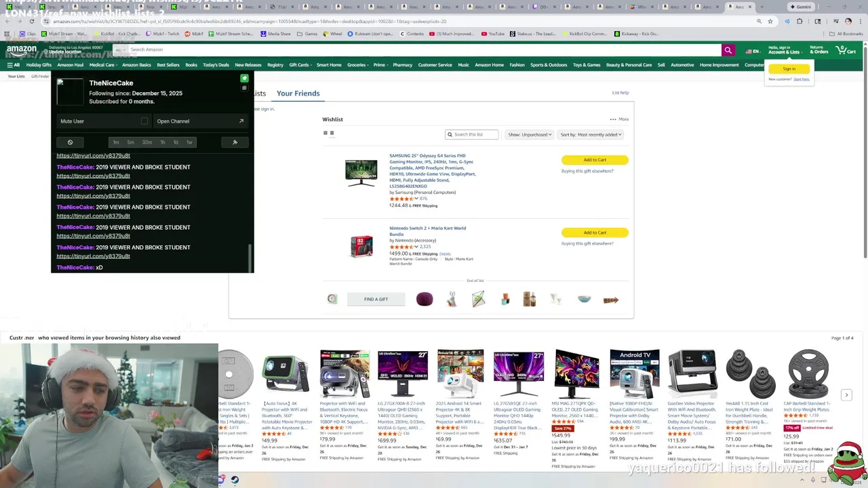Open Holiday Gifts in the nav bar
Screen dimensions: 868x488
[39, 65]
